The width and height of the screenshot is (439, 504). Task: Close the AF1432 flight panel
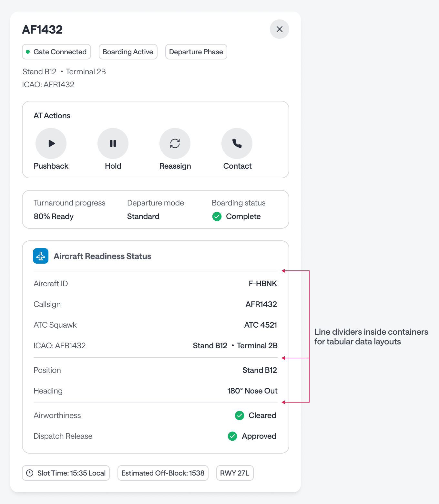(280, 29)
